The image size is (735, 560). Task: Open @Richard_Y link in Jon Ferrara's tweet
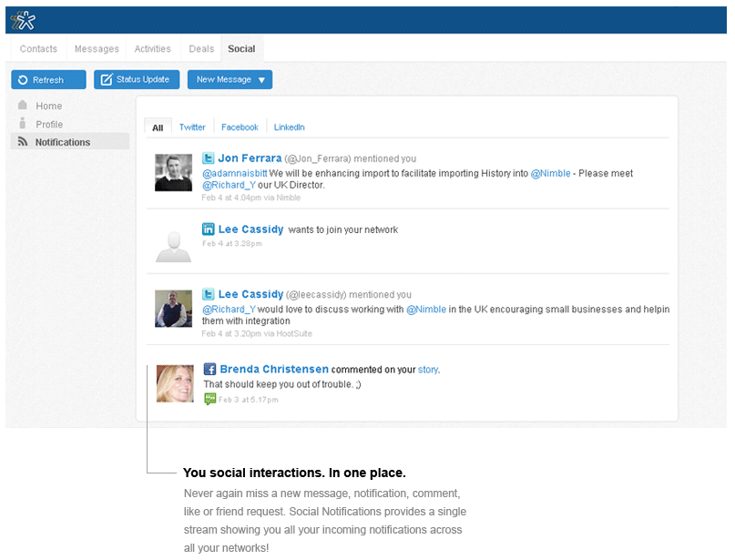[229, 185]
